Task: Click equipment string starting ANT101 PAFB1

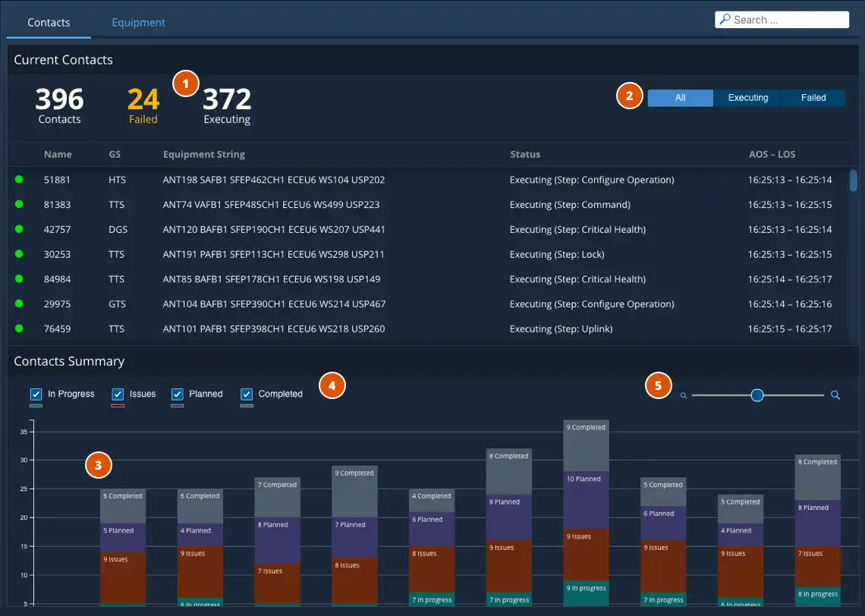Action: coord(274,328)
